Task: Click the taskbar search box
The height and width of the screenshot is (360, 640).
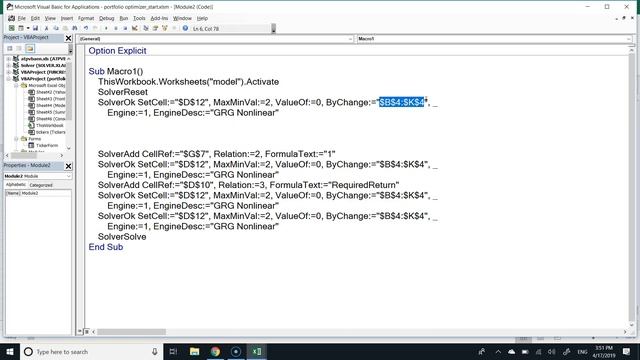Action: coord(91,351)
